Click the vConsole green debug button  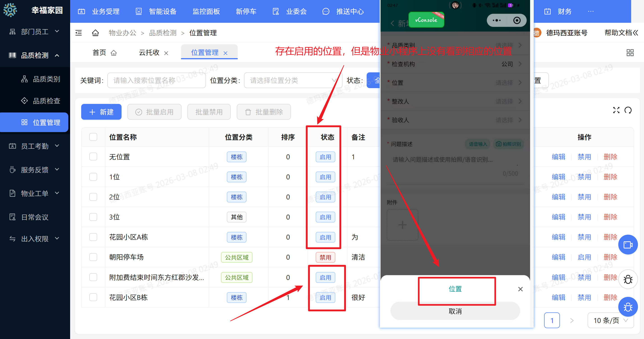point(426,20)
